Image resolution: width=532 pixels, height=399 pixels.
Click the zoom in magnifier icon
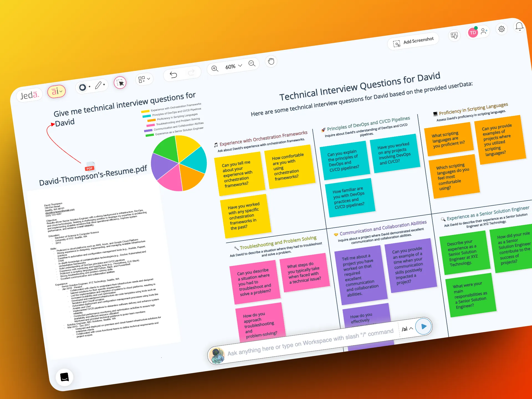click(x=215, y=68)
